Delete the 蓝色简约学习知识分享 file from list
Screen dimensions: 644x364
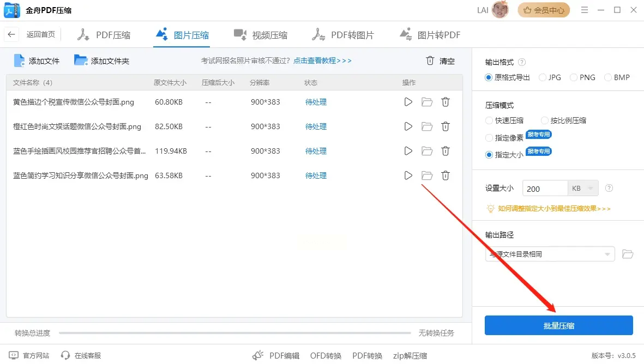click(446, 175)
